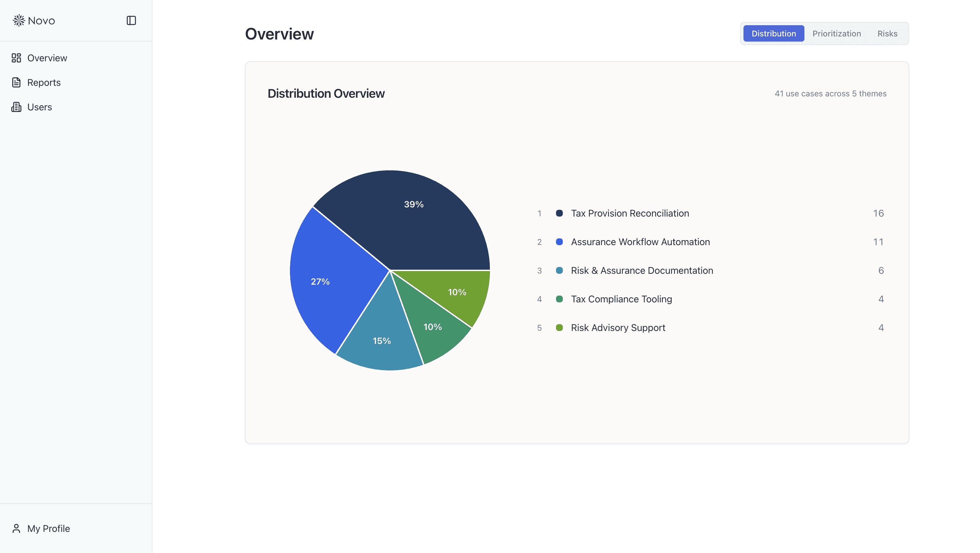This screenshot has width=980, height=553.
Task: Click the Risk Advisory Support green dot
Action: click(559, 328)
